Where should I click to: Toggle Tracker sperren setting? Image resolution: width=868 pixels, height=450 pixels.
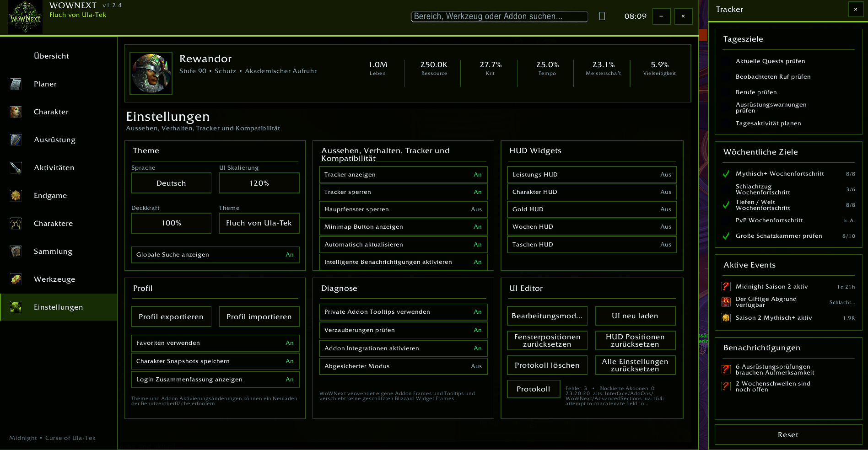(403, 192)
